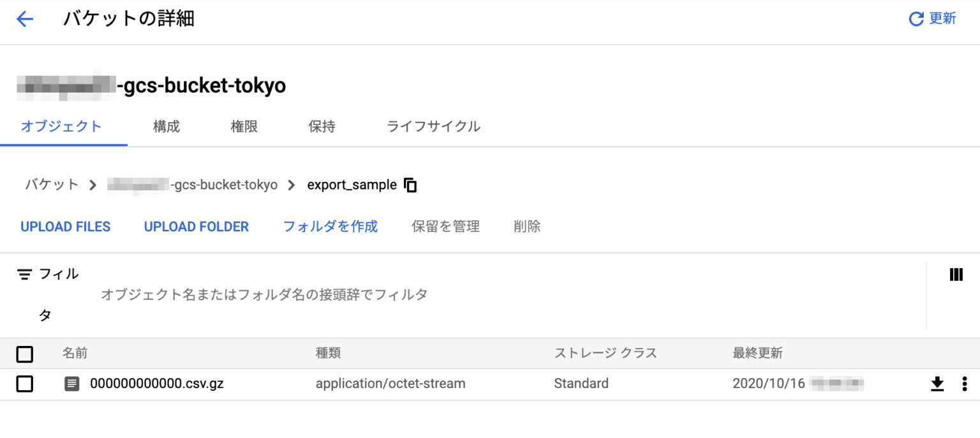Toggle the select-all checkbox in the header row

point(24,354)
